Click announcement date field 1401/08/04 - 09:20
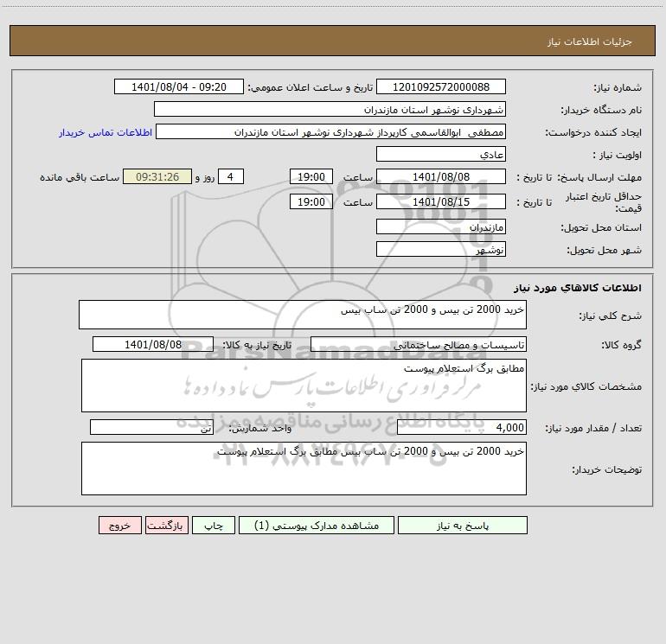This screenshot has width=666, height=644. click(179, 86)
